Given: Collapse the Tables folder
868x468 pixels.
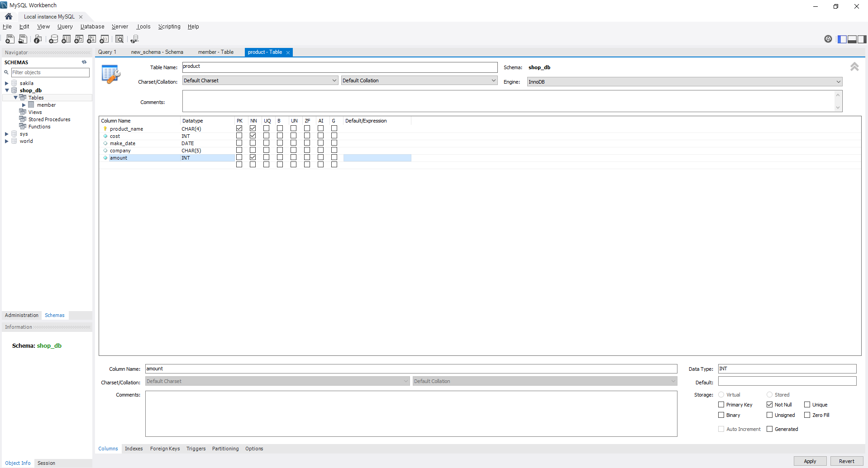Looking at the screenshot, I should (15, 98).
